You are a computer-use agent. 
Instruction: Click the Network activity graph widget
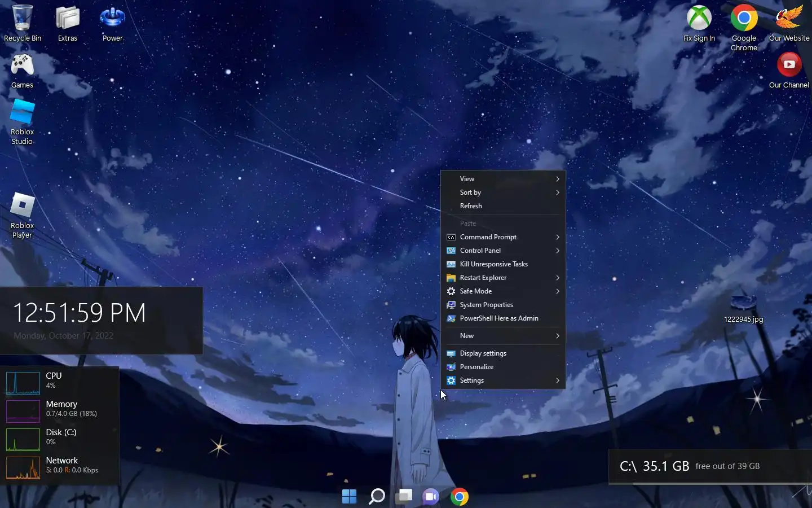[23, 467]
